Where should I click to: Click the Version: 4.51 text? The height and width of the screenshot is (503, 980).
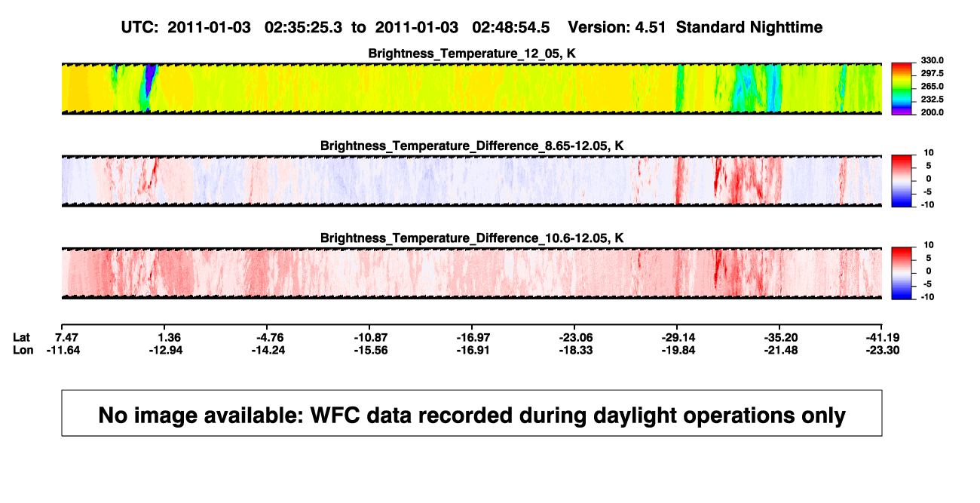coord(618,28)
